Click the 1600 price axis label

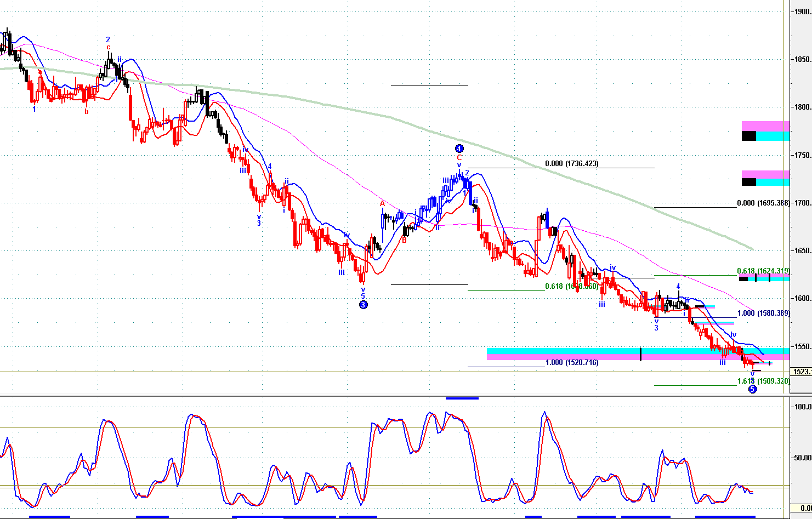pos(803,298)
